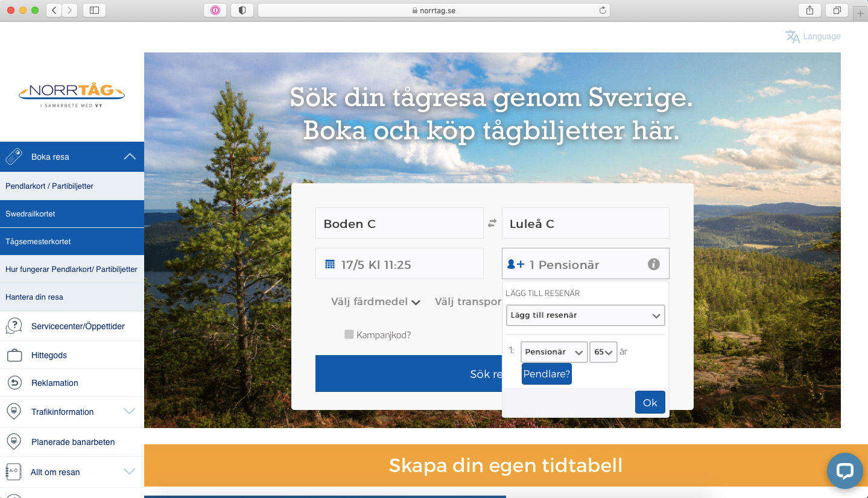Click the Reklamation return arrow icon
Viewport: 868px width, 498px height.
pos(14,383)
